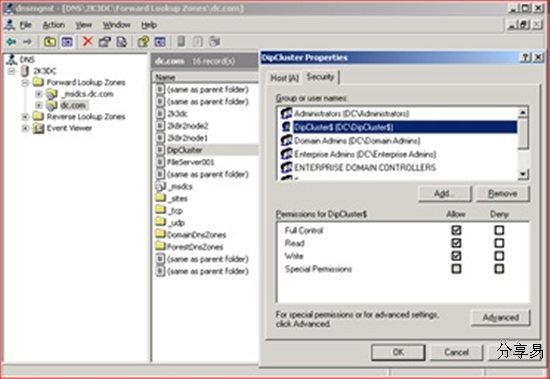
Task: Select the Security tab
Action: coord(320,77)
